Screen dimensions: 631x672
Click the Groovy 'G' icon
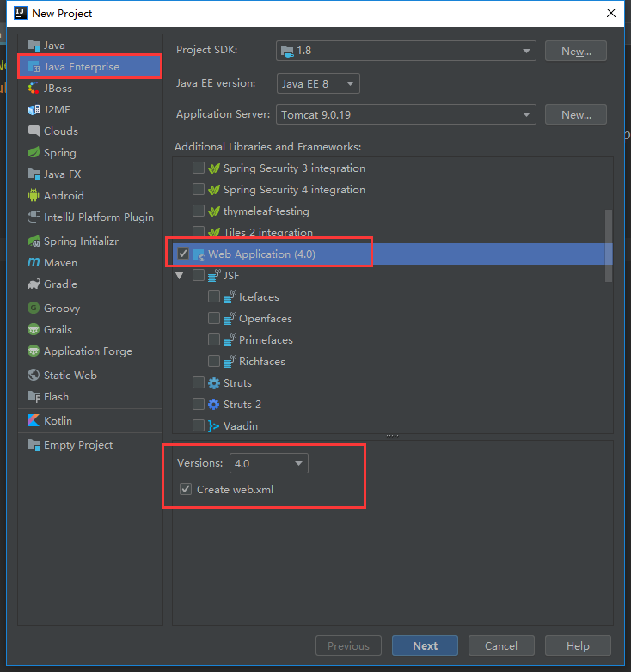(x=34, y=308)
